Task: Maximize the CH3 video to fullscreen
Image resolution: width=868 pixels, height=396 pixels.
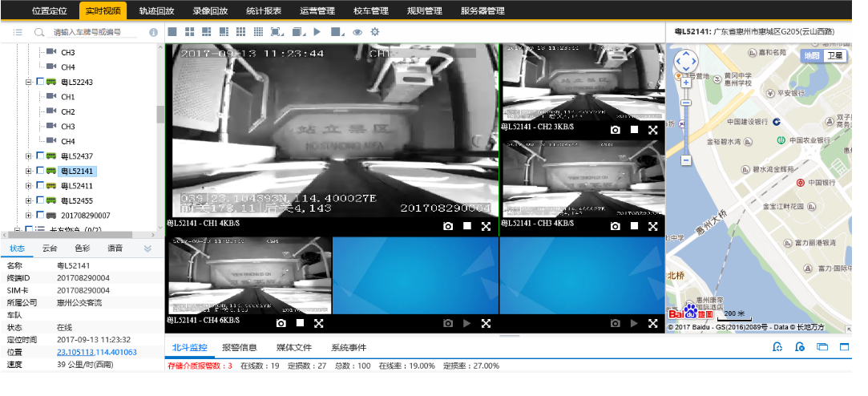Action: 653,227
